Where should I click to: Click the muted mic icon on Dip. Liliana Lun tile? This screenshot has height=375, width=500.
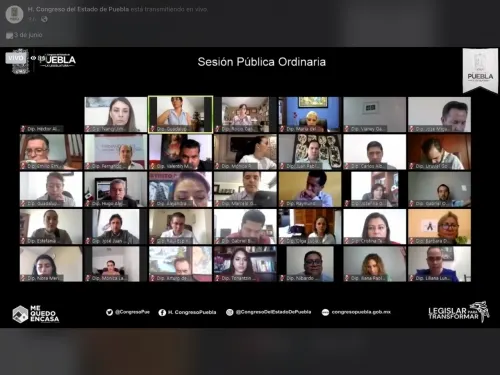(x=412, y=278)
